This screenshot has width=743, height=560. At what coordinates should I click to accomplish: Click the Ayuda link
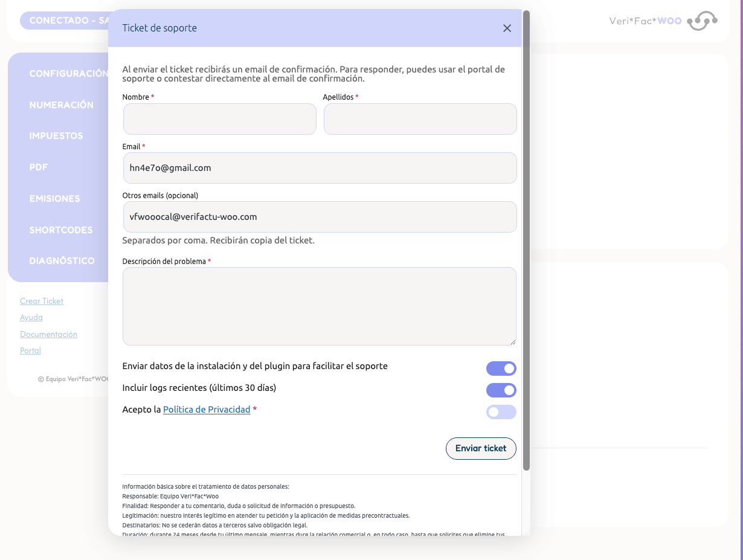point(31,317)
